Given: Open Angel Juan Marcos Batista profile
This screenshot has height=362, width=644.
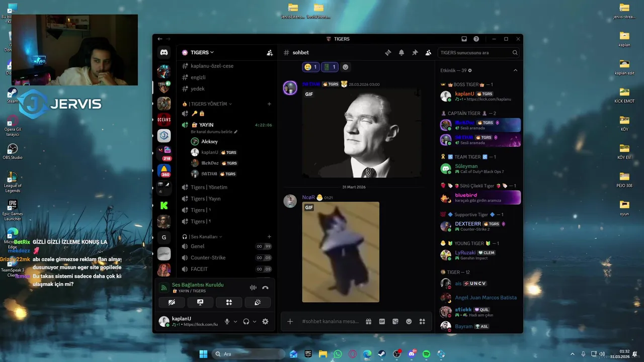Looking at the screenshot, I should [479, 298].
